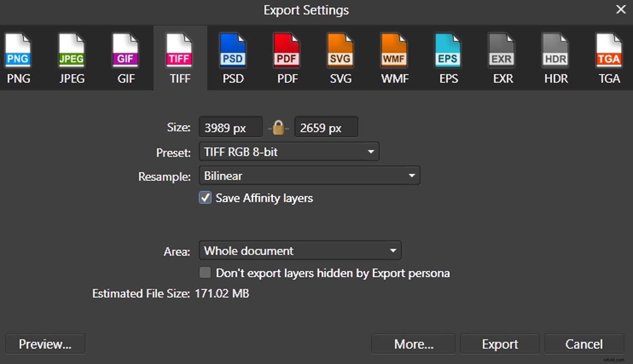This screenshot has width=633, height=364.
Task: Open the Area dropdown showing Whole document
Action: click(x=300, y=250)
